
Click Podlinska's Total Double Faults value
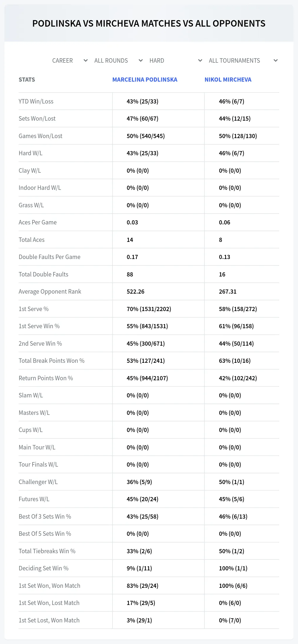point(130,274)
